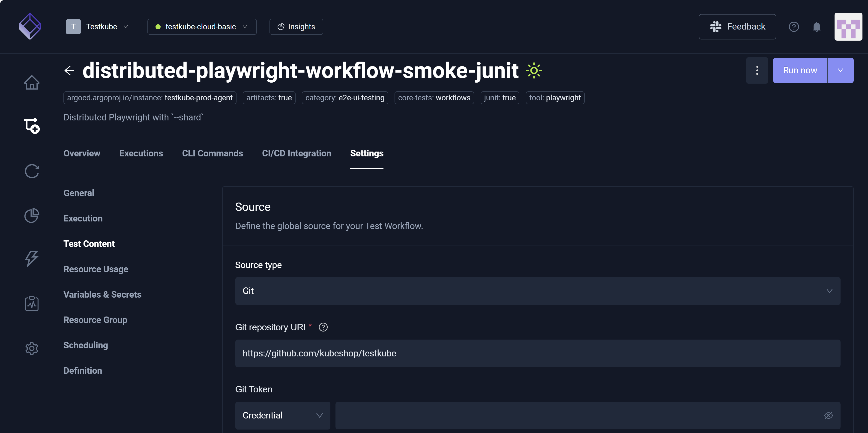Switch to the Executions tab
Screen dimensions: 868x433
(x=141, y=154)
